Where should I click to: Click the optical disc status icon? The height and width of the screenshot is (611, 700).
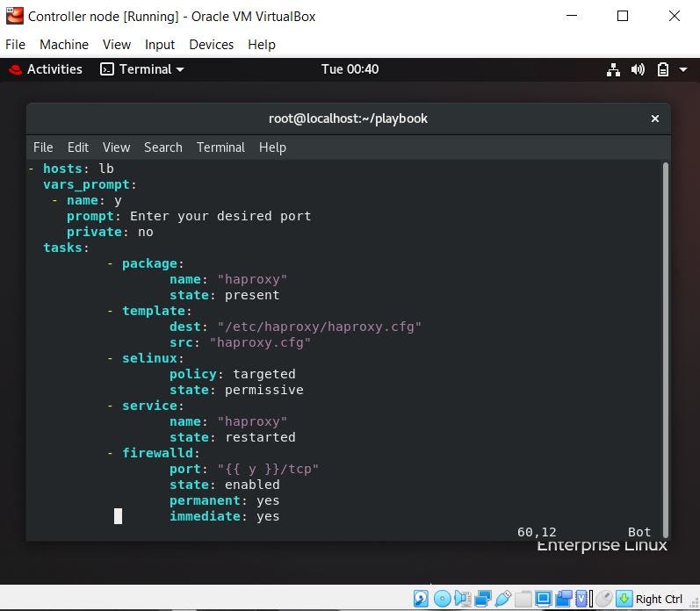pos(443,599)
